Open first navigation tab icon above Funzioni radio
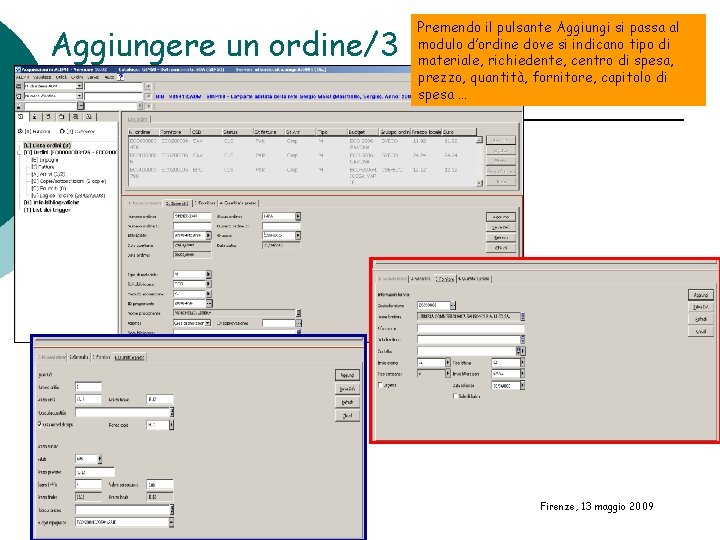Image resolution: width=720 pixels, height=540 pixels. point(21,117)
